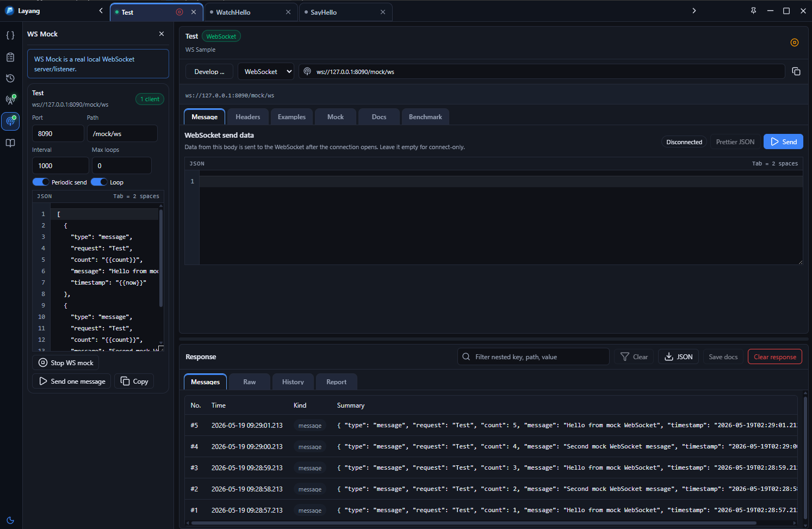Click the green WebSocket tag badge

tap(221, 36)
